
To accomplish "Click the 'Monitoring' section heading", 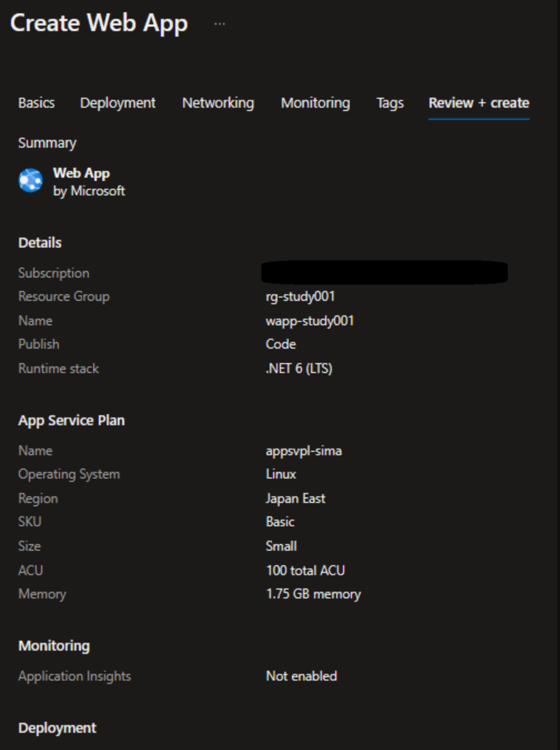I will click(54, 646).
